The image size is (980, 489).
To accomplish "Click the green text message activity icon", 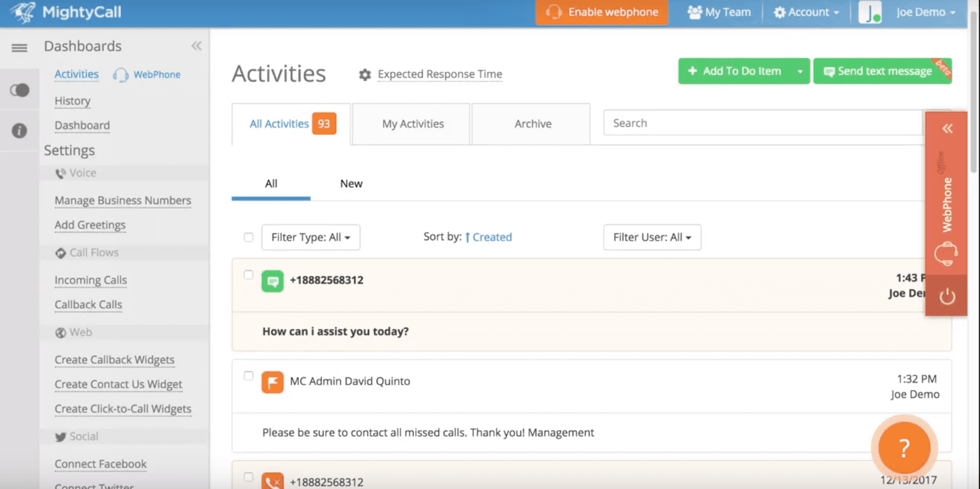I will click(x=272, y=281).
